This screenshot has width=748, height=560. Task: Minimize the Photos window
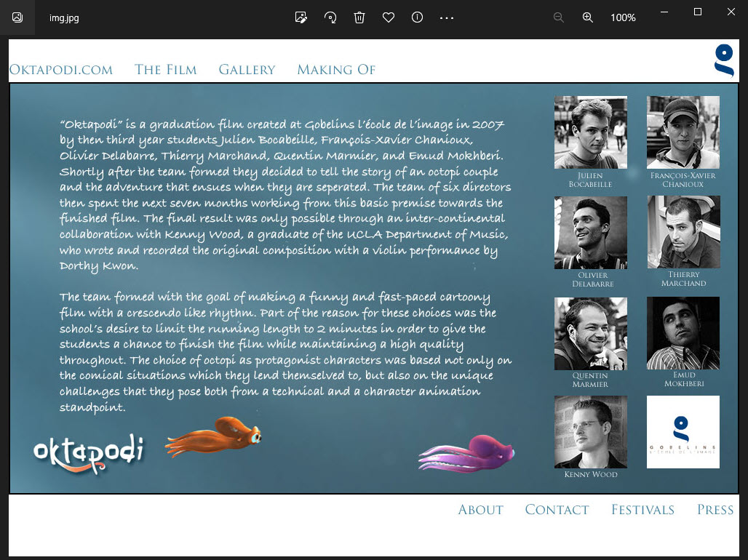pyautogui.click(x=664, y=12)
